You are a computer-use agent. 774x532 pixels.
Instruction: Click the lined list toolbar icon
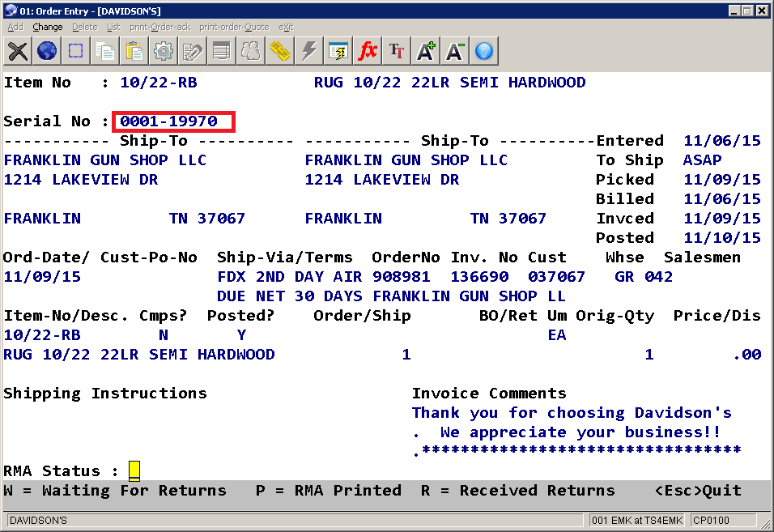[x=222, y=51]
